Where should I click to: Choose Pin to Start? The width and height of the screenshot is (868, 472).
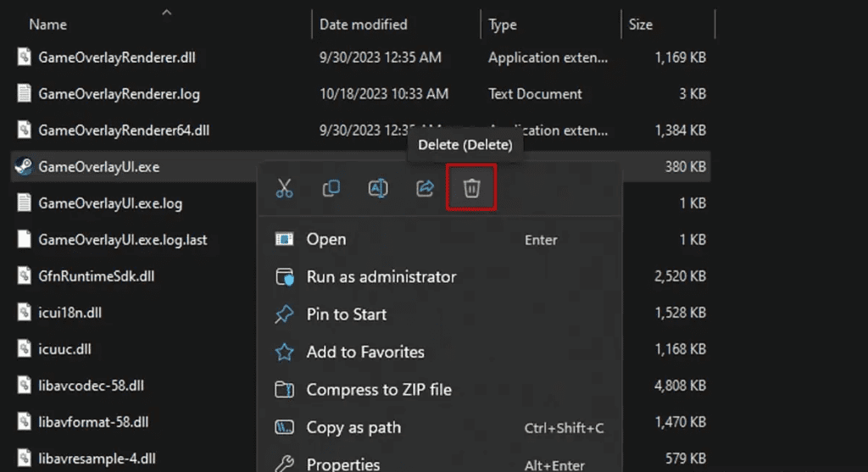point(346,314)
